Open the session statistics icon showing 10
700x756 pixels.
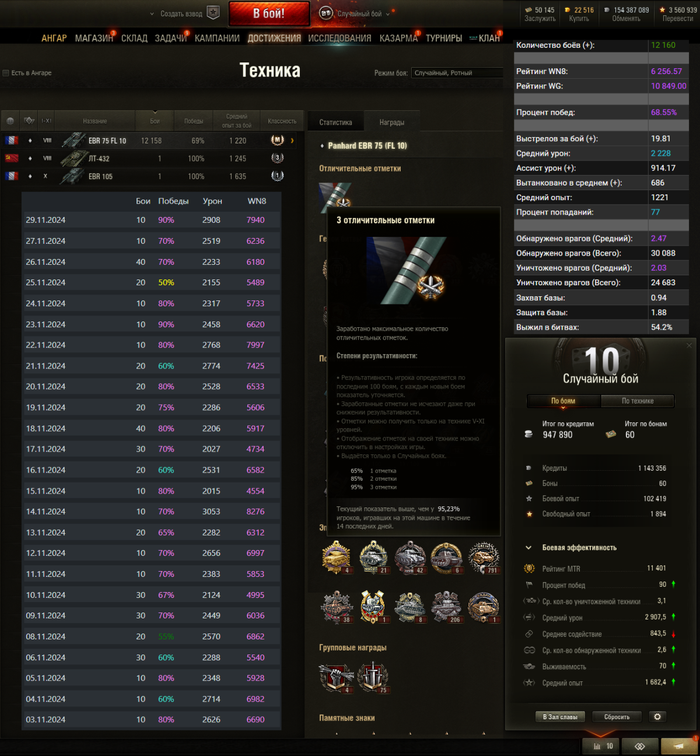603,746
